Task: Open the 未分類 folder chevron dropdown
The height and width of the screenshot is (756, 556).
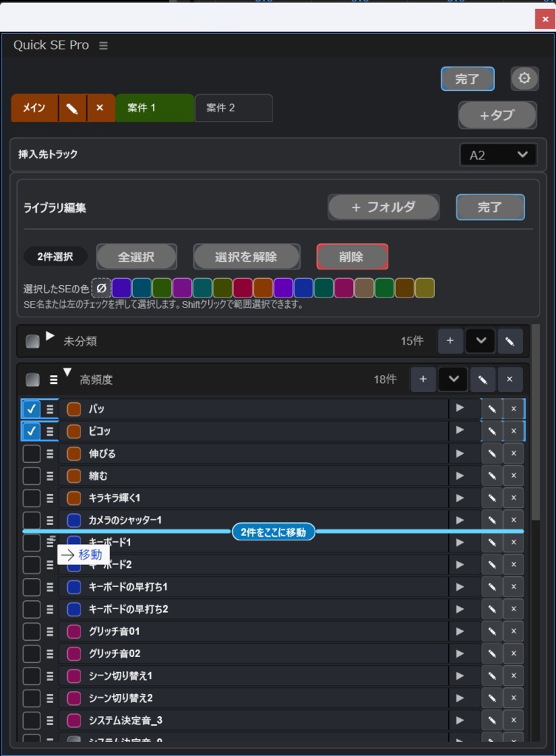Action: (x=480, y=341)
